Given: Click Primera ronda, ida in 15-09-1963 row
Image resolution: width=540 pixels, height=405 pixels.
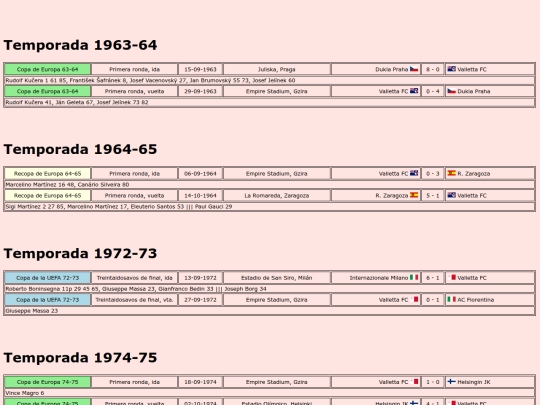Looking at the screenshot, I should [x=135, y=70].
